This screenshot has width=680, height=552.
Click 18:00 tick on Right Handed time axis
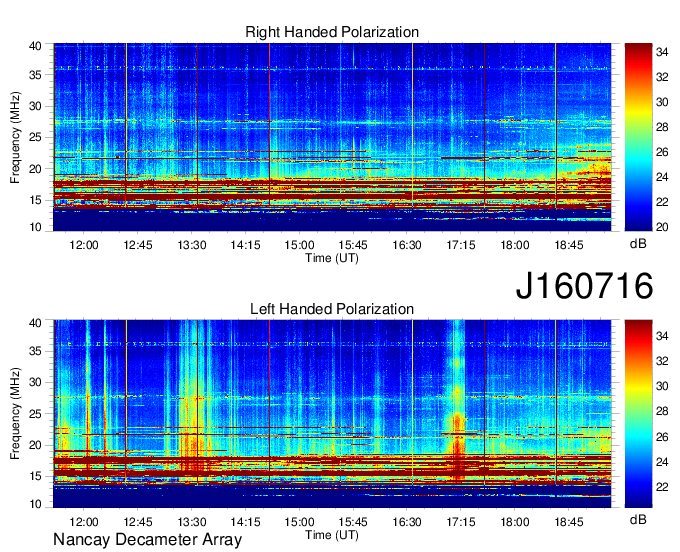point(515,245)
